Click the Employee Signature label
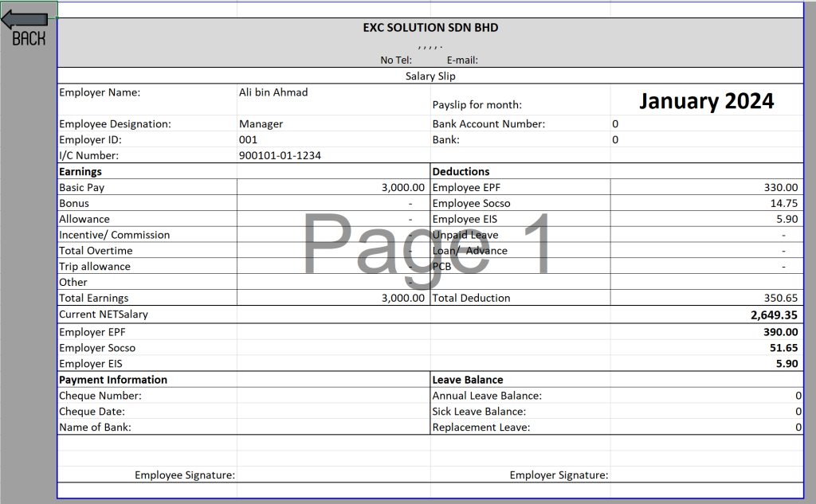This screenshot has height=504, width=816. [185, 475]
